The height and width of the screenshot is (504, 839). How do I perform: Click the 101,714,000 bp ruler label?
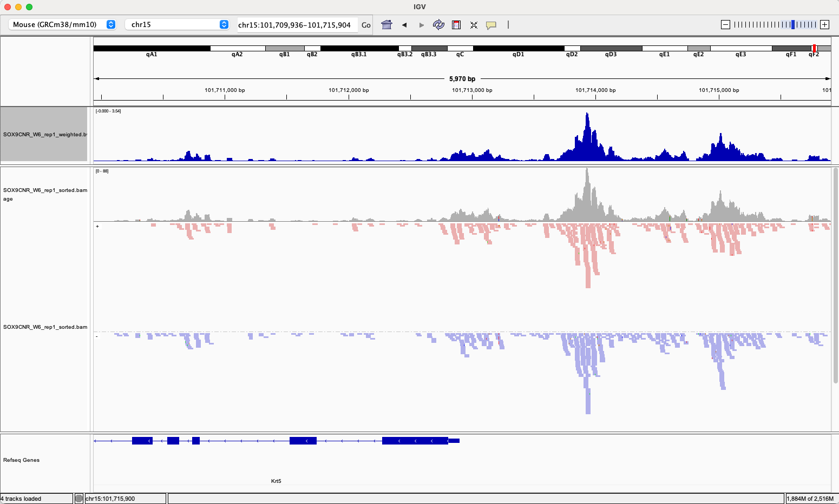[595, 90]
